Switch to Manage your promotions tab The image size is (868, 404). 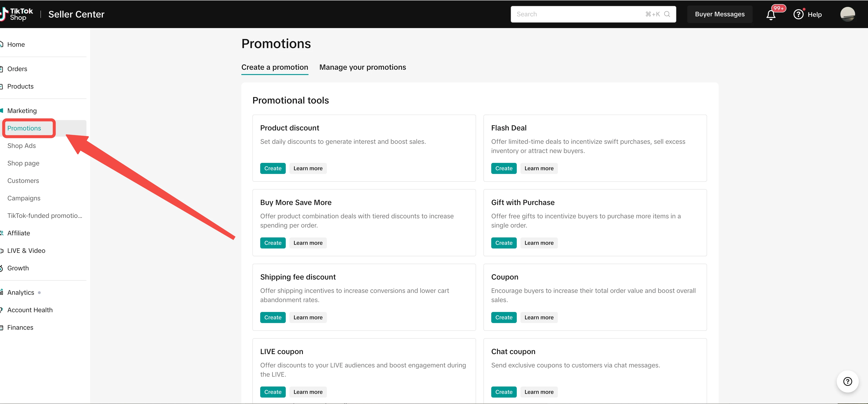363,67
